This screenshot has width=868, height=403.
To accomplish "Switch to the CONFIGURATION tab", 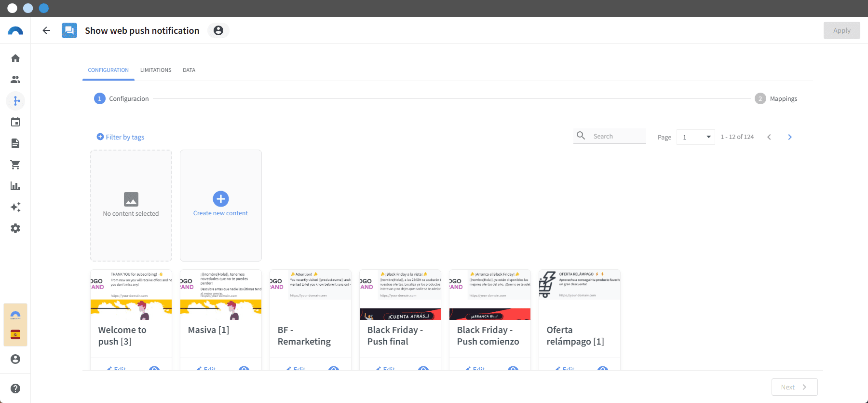I will tap(108, 70).
